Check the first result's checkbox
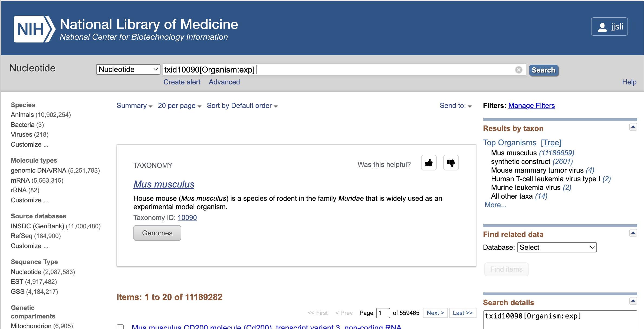The image size is (644, 329). pos(120,326)
